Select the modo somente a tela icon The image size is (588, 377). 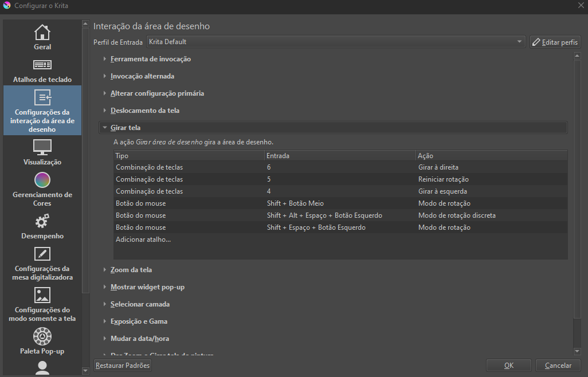[x=42, y=295]
